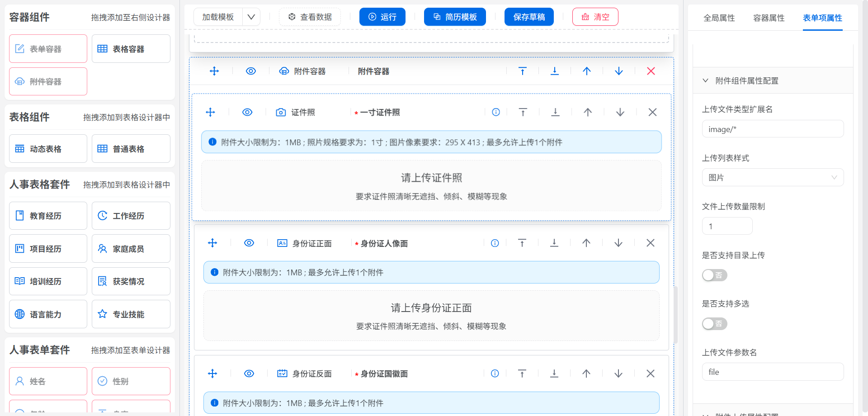Toggle the 是否支持多选 switch
The width and height of the screenshot is (868, 416).
click(714, 324)
